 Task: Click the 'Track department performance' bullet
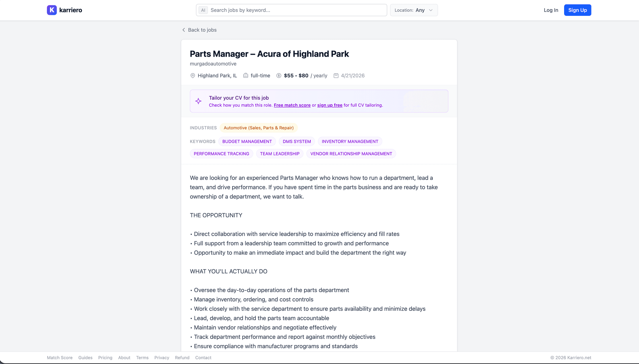283,337
